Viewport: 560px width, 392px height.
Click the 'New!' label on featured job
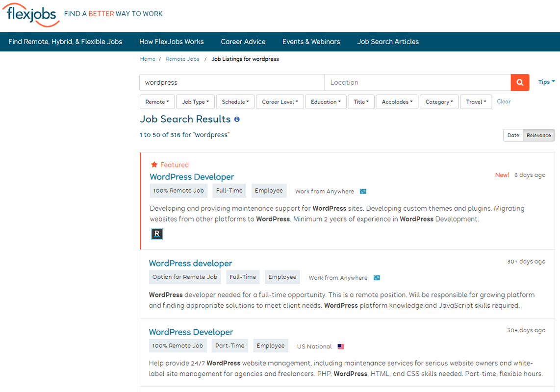(502, 175)
